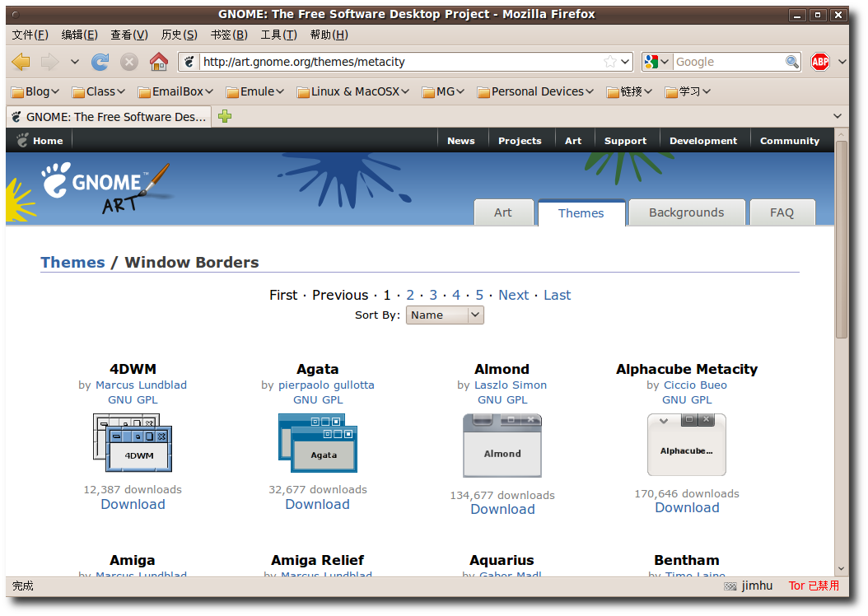Screen dimensions: 868x616
Task: Open the 学习 bookmarks folder
Action: pos(688,91)
